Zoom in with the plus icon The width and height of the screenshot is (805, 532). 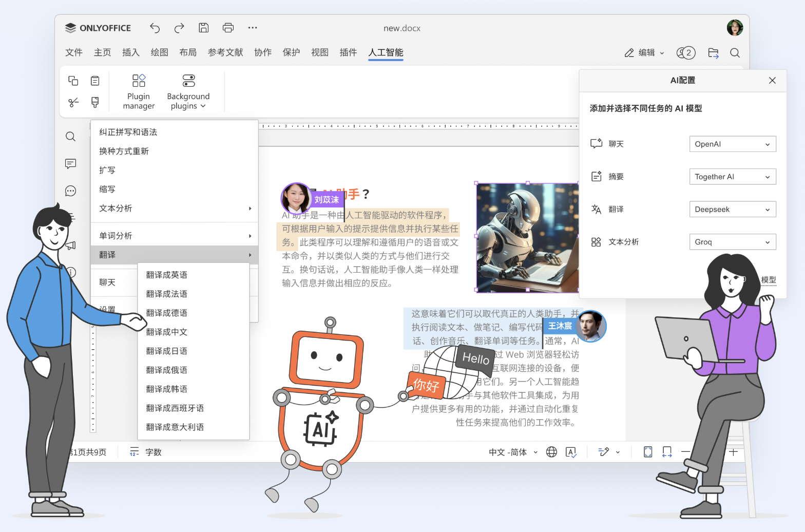(x=733, y=452)
